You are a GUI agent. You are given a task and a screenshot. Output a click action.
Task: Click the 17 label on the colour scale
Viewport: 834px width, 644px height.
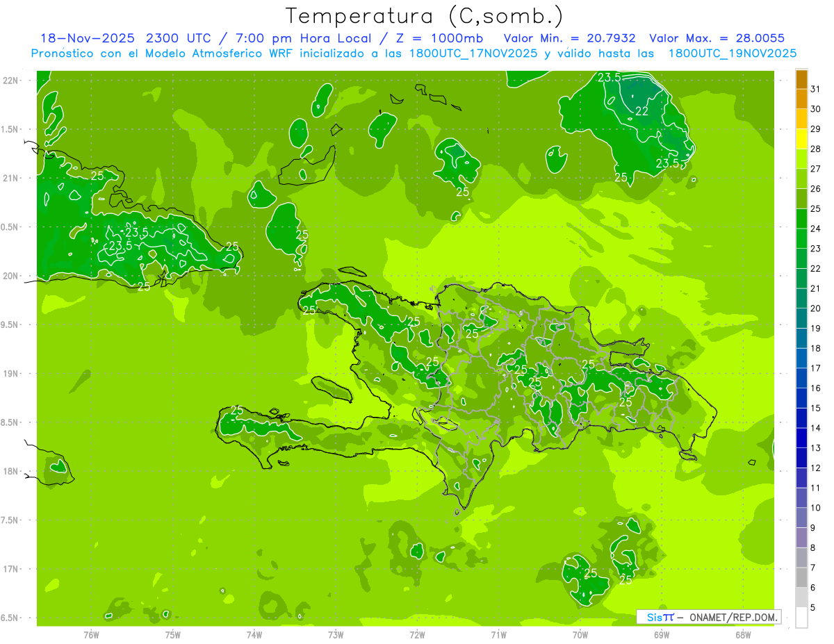click(816, 368)
